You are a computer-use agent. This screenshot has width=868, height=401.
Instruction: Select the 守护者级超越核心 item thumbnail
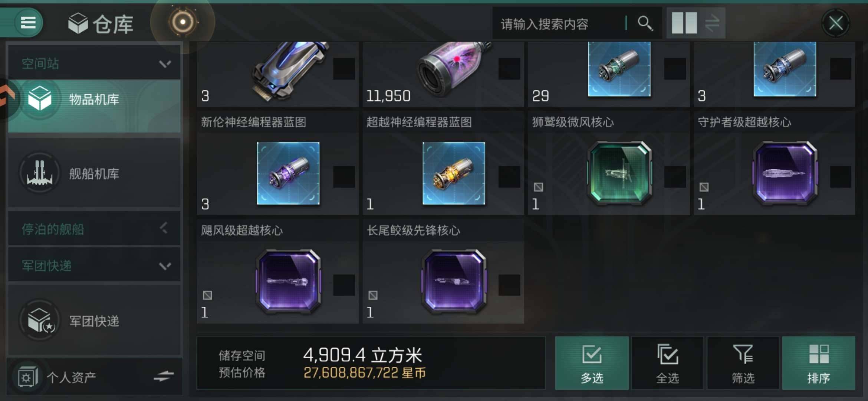785,173
